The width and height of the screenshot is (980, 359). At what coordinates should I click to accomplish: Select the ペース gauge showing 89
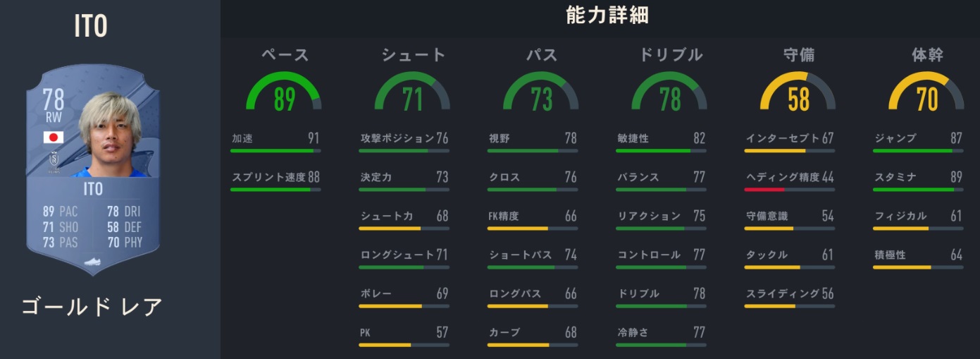(284, 93)
